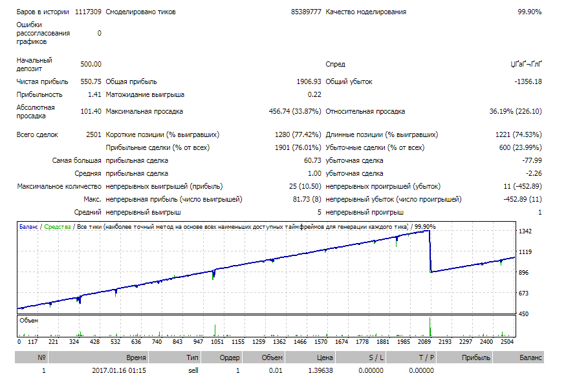Click the net profit value 550.75
This screenshot has width=588, height=373.
click(91, 81)
